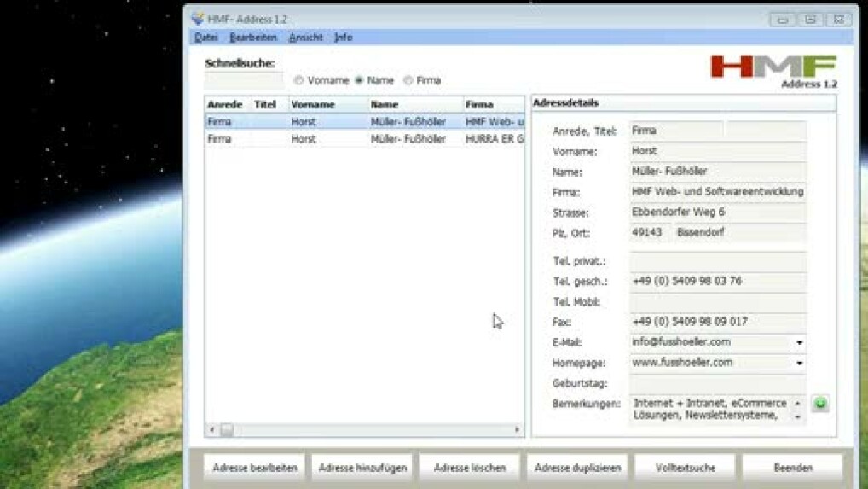Click the HMF app icon in title bar
This screenshot has height=489, width=868.
pyautogui.click(x=198, y=18)
